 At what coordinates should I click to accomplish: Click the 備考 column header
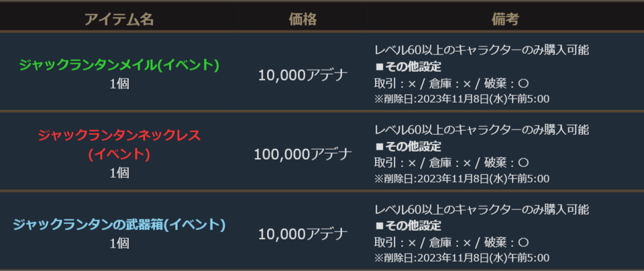point(504,19)
